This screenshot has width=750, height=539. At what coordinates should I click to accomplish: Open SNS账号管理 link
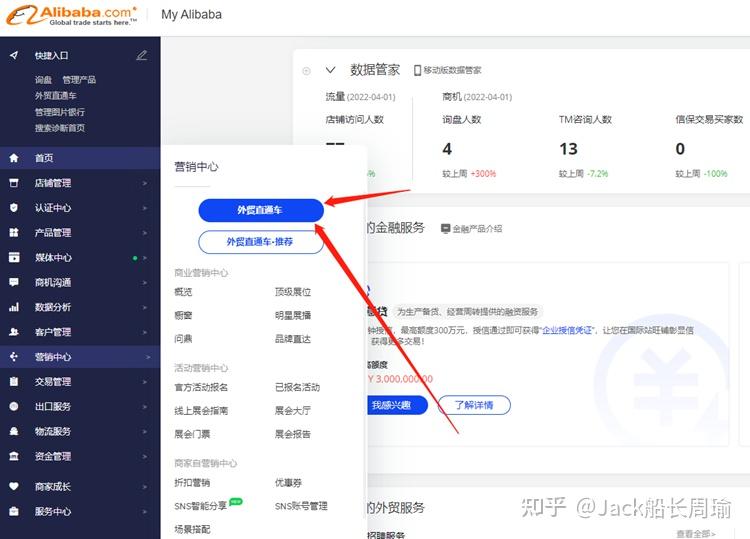point(301,506)
